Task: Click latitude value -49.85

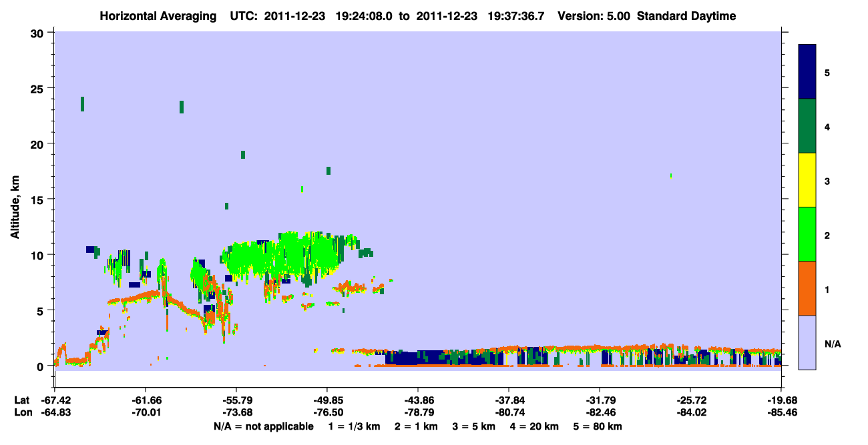Action: [327, 400]
